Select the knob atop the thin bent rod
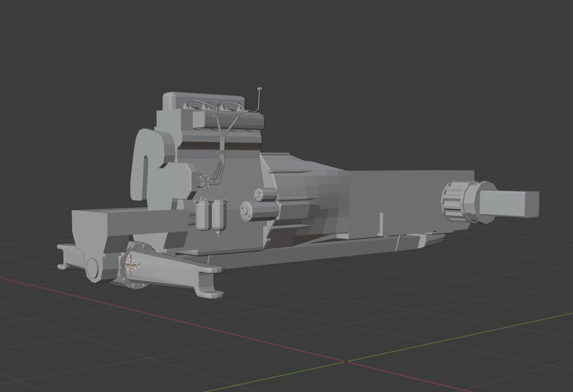The height and width of the screenshot is (392, 573). click(x=260, y=89)
